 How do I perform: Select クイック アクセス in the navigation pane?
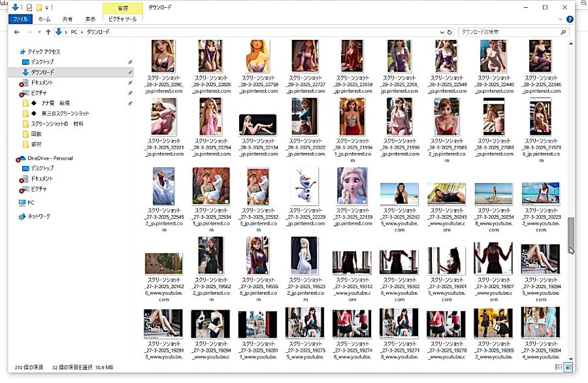[x=39, y=52]
